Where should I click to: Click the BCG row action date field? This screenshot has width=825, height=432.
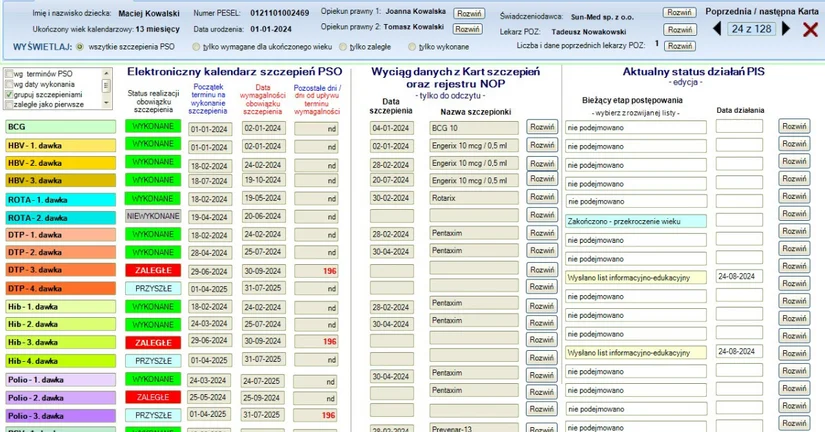click(739, 126)
